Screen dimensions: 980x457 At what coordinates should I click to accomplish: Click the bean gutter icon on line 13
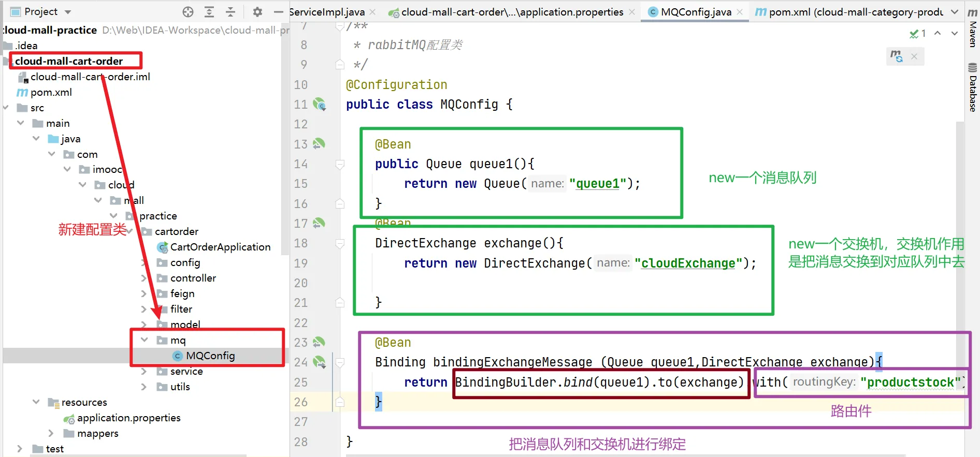(x=319, y=144)
